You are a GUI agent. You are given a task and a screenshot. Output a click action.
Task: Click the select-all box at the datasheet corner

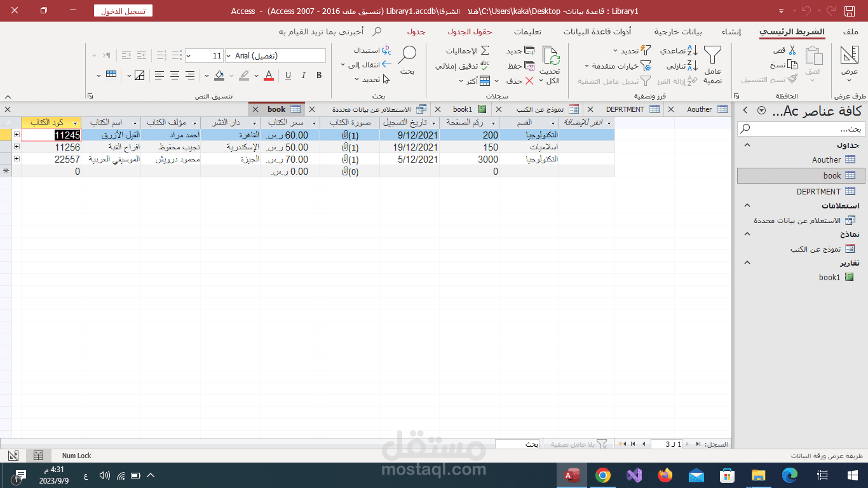tap(6, 122)
